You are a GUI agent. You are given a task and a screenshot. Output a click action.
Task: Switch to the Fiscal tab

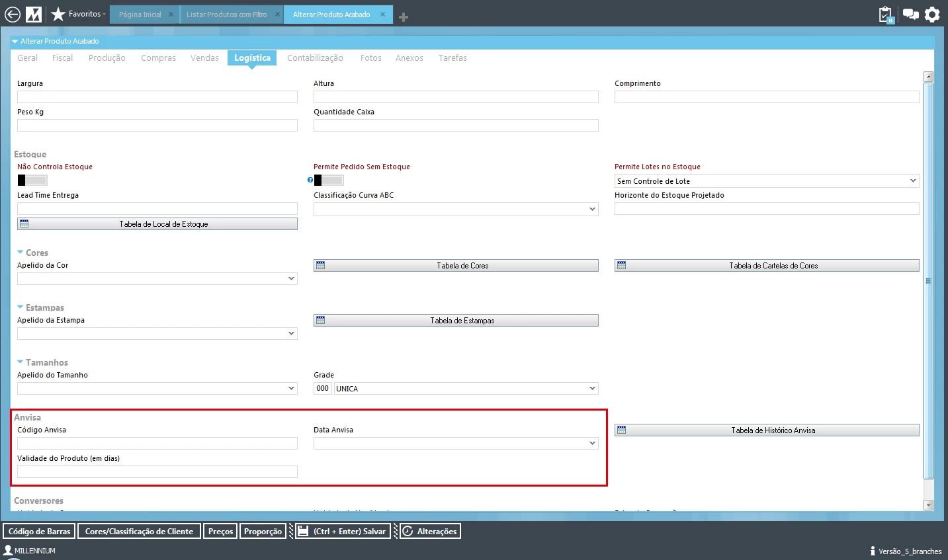(62, 58)
